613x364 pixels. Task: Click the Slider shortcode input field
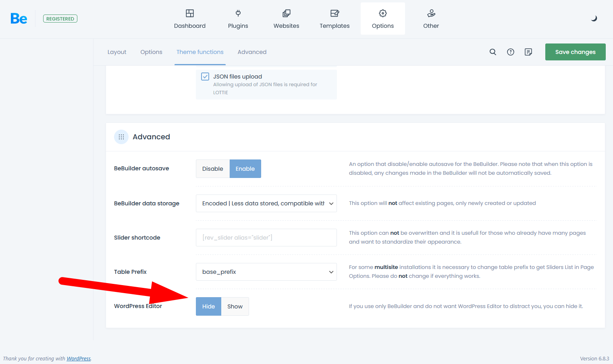(266, 238)
